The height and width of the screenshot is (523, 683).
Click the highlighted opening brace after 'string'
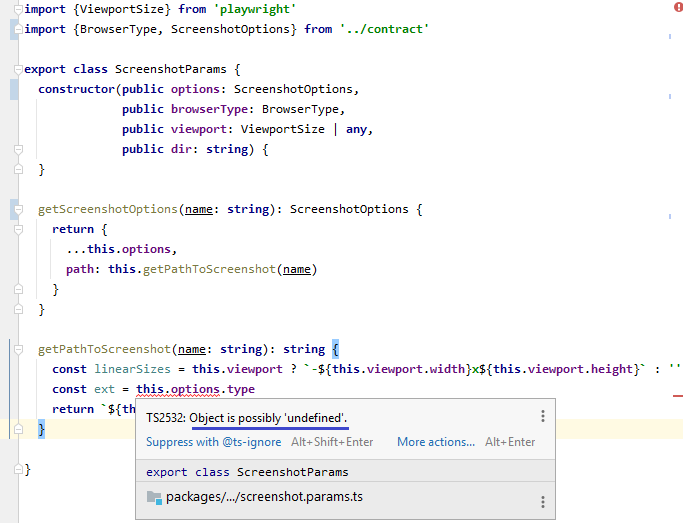335,349
